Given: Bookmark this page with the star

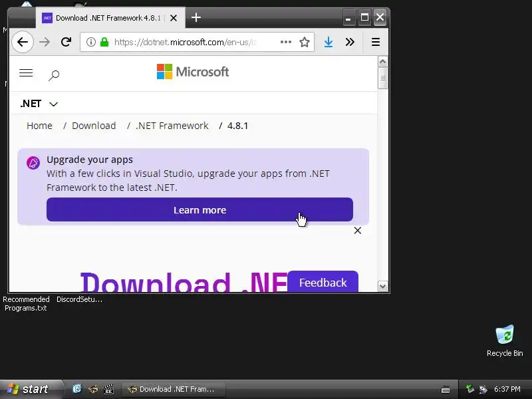Looking at the screenshot, I should pos(305,42).
